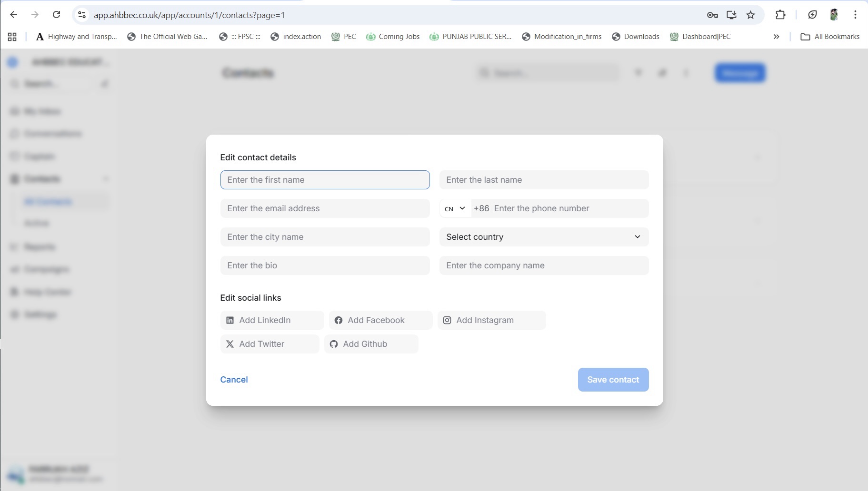
Task: Click the Cancel link
Action: click(234, 380)
